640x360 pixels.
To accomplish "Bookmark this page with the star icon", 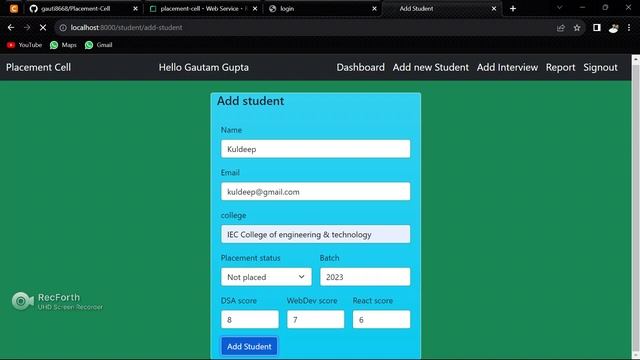I will pyautogui.click(x=577, y=28).
